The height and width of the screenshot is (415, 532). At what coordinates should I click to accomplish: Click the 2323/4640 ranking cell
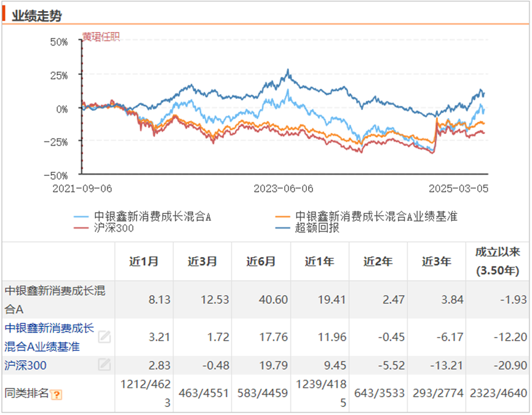tap(498, 393)
